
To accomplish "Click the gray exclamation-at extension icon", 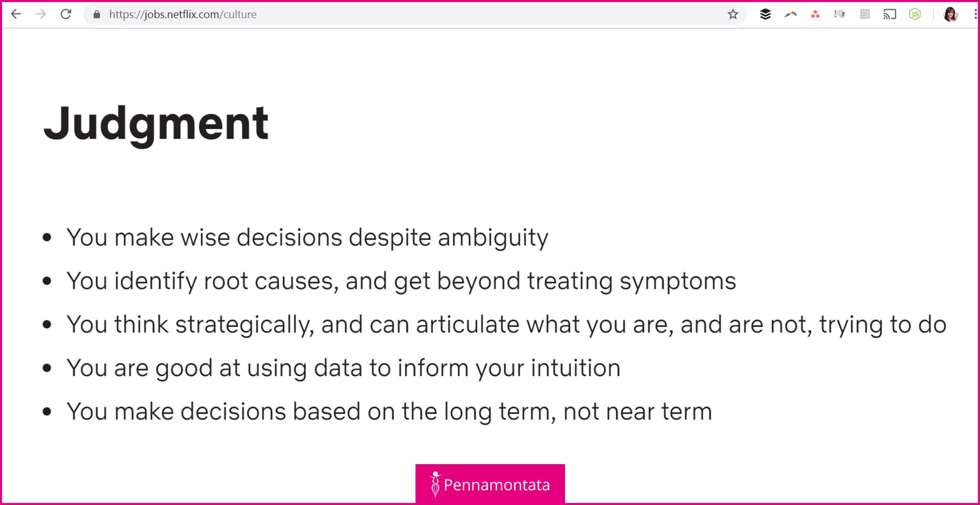I will point(840,14).
